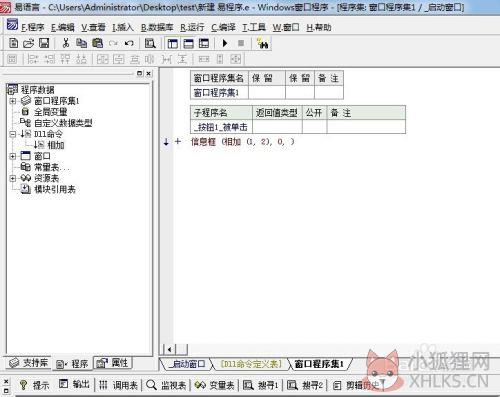Select 全局变量 in the program tree
500x397 pixels.
pos(51,112)
